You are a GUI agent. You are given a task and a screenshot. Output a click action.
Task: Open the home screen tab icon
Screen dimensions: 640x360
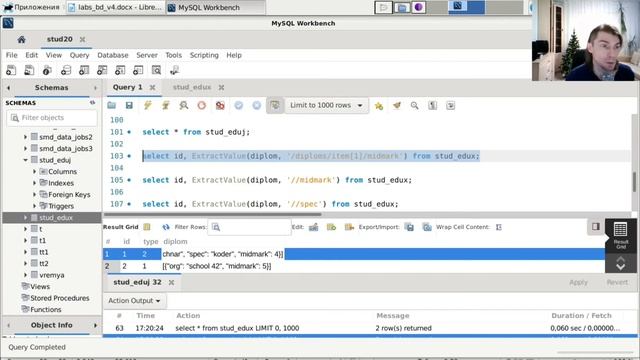[21, 40]
